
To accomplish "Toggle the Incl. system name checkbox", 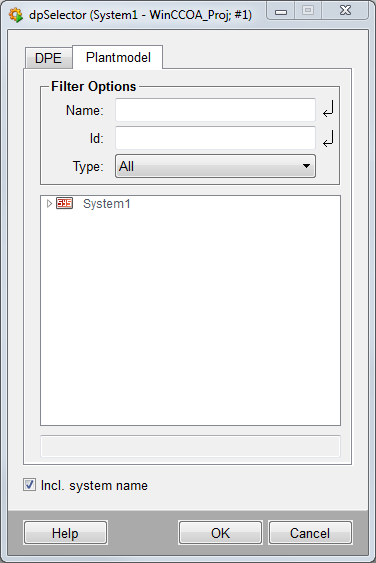I will [x=29, y=485].
